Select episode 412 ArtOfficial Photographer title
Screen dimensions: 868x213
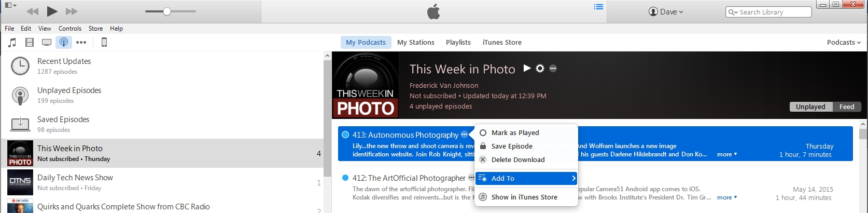[x=409, y=178]
